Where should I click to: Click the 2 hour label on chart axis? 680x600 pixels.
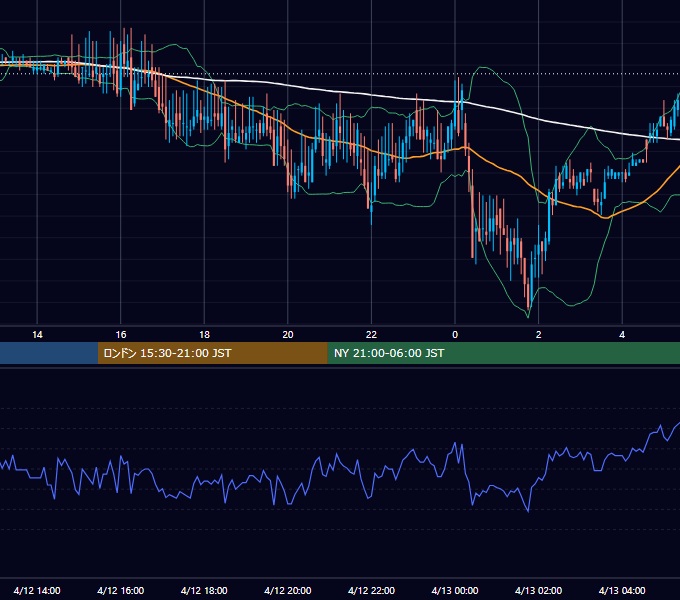click(x=539, y=335)
